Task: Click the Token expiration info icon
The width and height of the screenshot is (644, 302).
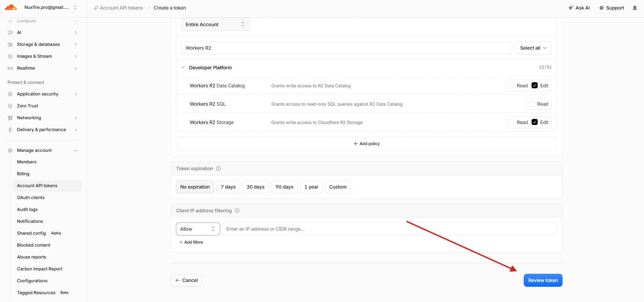Action: point(218,168)
